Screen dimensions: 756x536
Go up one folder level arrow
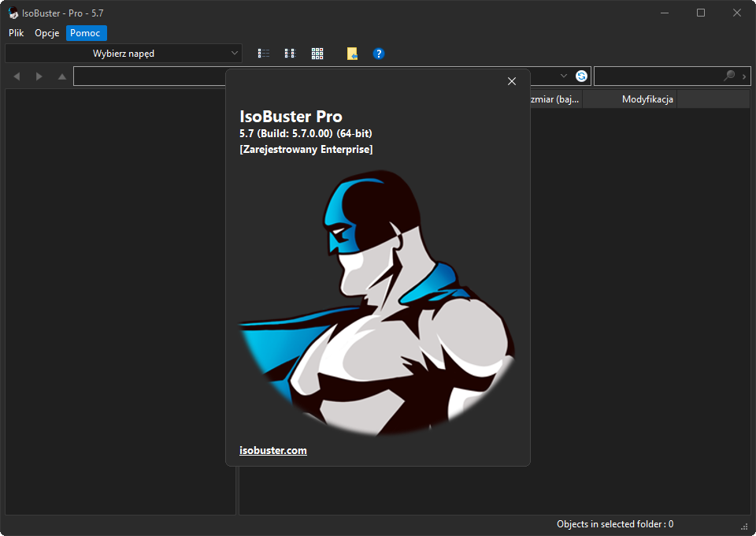pyautogui.click(x=61, y=76)
